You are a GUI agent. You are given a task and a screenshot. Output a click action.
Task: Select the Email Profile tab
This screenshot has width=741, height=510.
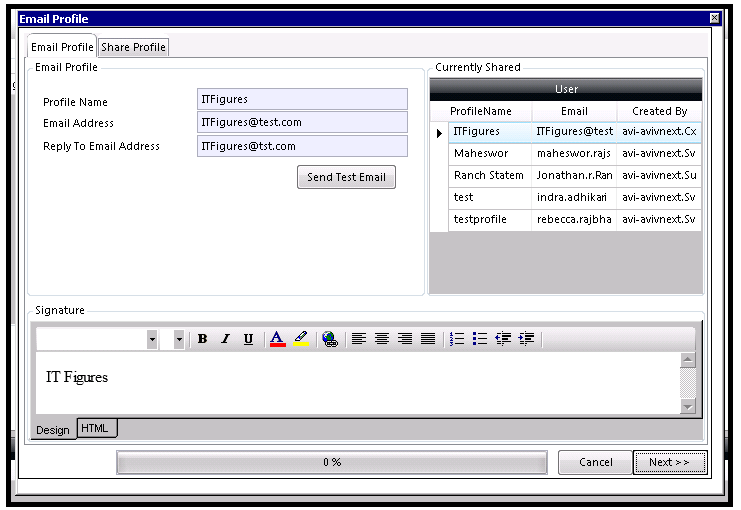click(x=62, y=47)
